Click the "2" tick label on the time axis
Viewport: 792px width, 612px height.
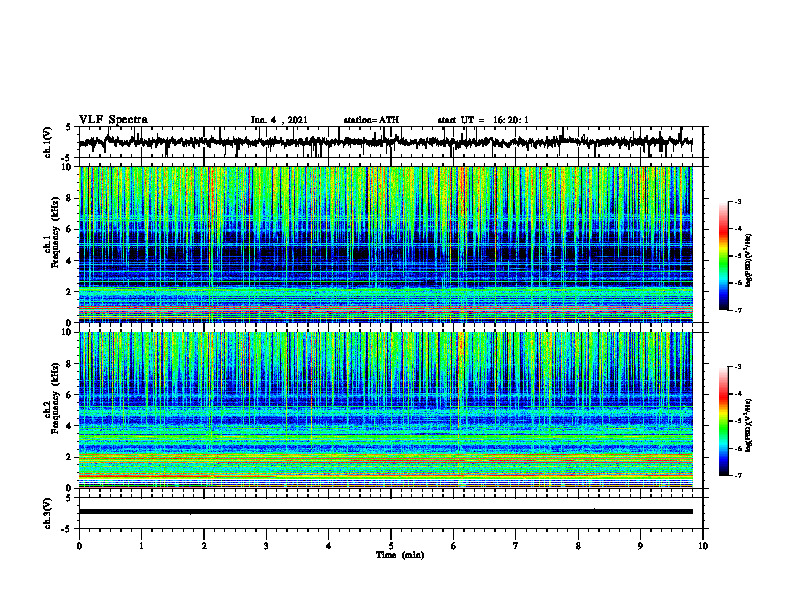coord(204,546)
